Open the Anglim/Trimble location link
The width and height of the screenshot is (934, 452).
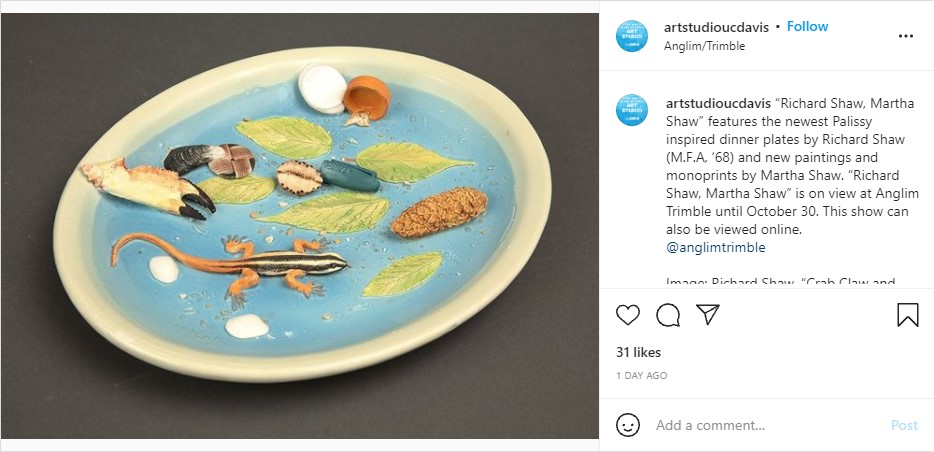tap(704, 46)
